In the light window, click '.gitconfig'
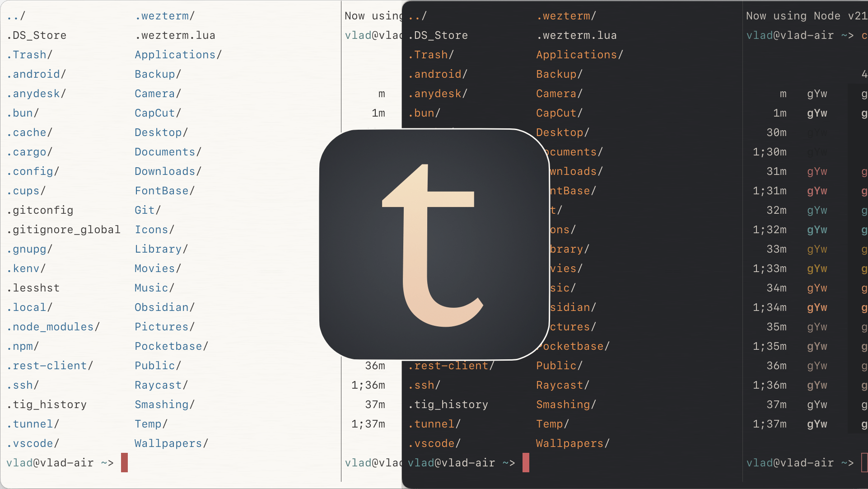 tap(40, 210)
